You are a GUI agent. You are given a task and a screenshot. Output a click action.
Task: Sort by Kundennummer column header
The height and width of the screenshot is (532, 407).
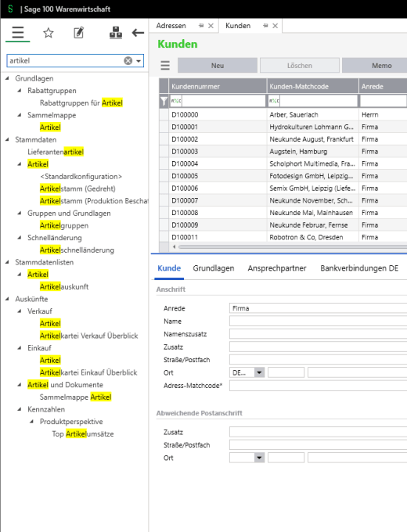coord(218,87)
